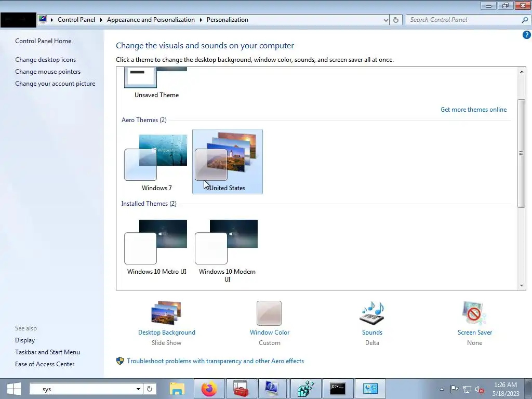Open the address bar history dropdown
The height and width of the screenshot is (399, 532).
coord(386,20)
